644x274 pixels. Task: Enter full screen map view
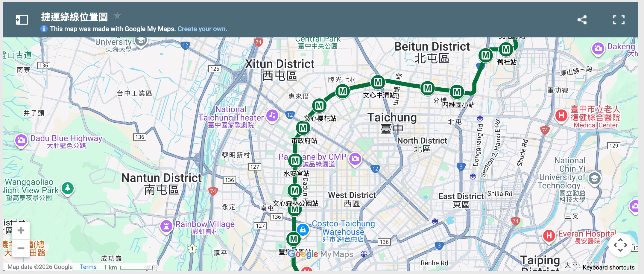(x=619, y=20)
